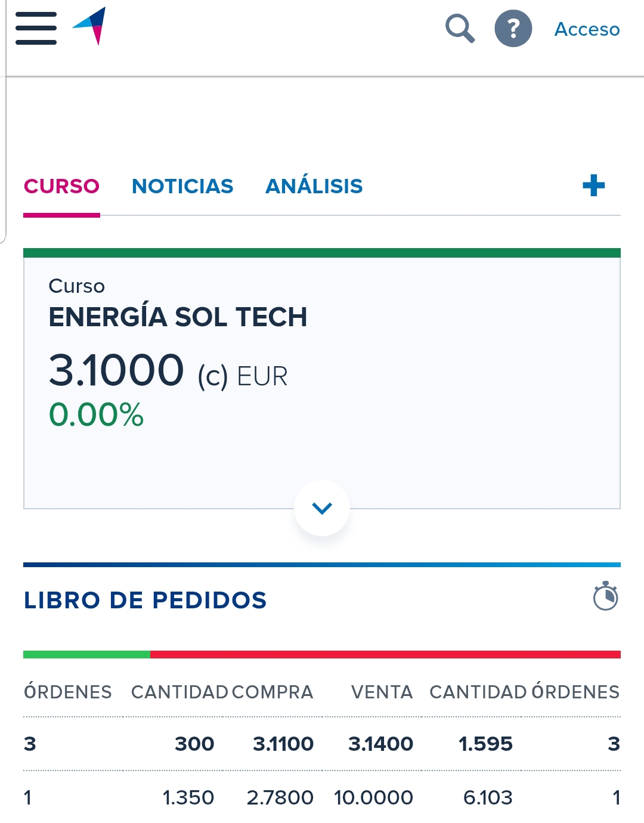Viewport: 644px width, 823px height.
Task: Click the 3.1400 sell price
Action: [x=380, y=744]
